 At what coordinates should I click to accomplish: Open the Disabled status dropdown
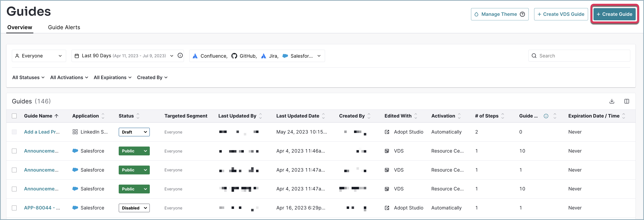pos(134,208)
